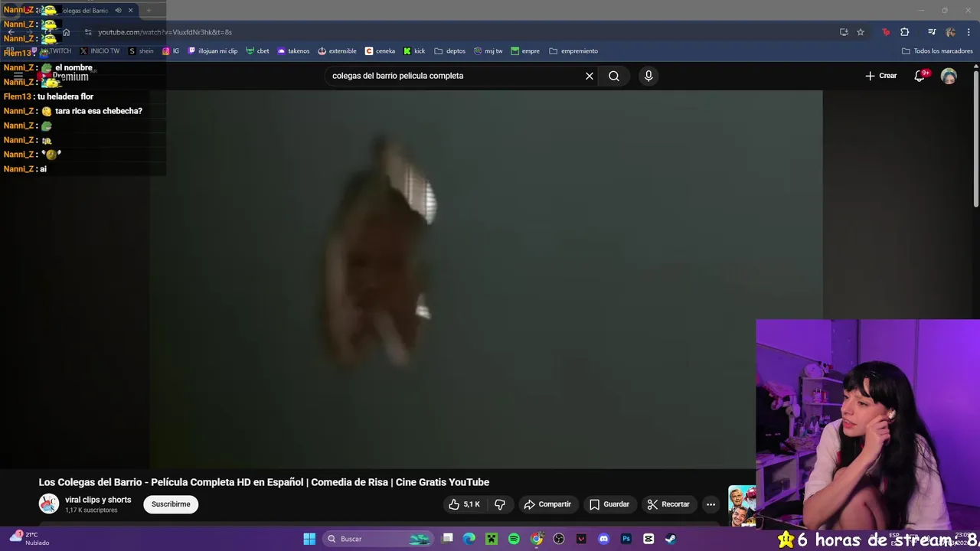Dislike the video with thumbs-down

(500, 504)
